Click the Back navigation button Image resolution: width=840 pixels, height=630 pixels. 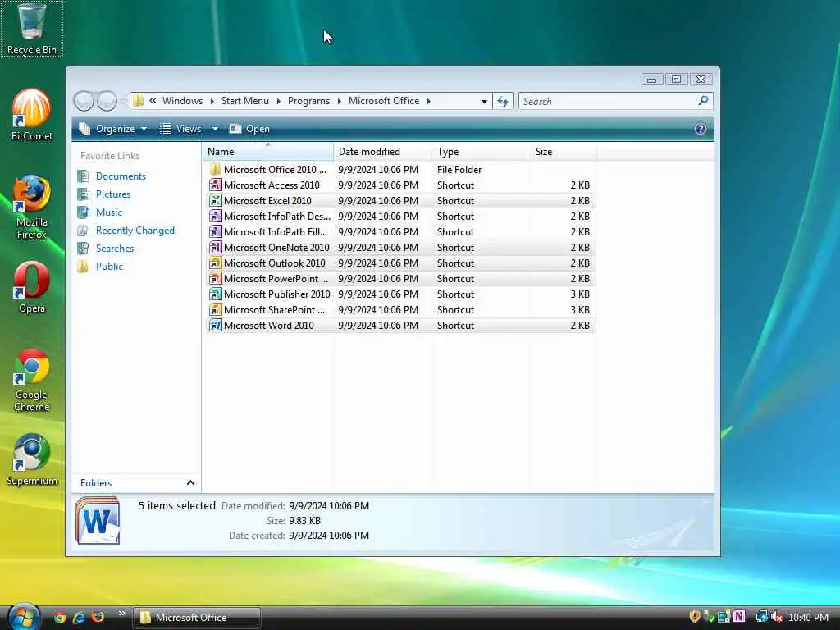coord(84,101)
